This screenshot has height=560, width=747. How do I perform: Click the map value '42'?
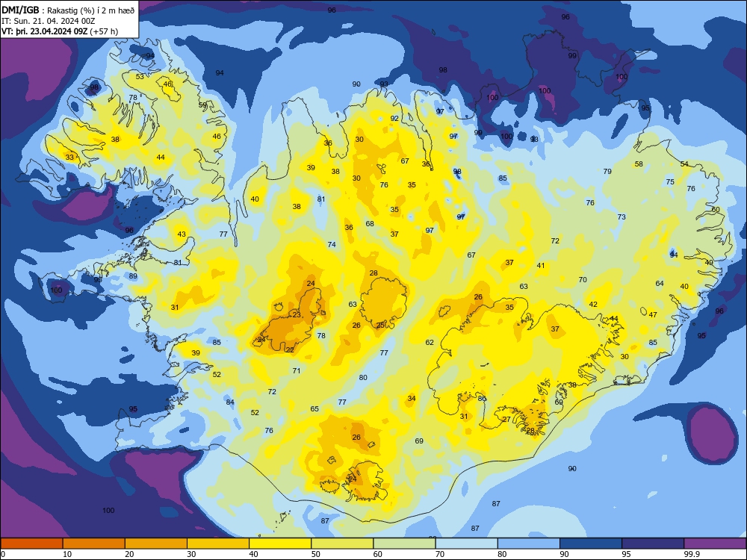(593, 305)
